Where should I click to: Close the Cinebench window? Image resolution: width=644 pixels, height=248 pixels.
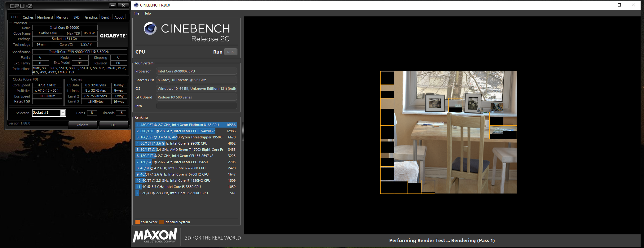(x=633, y=5)
